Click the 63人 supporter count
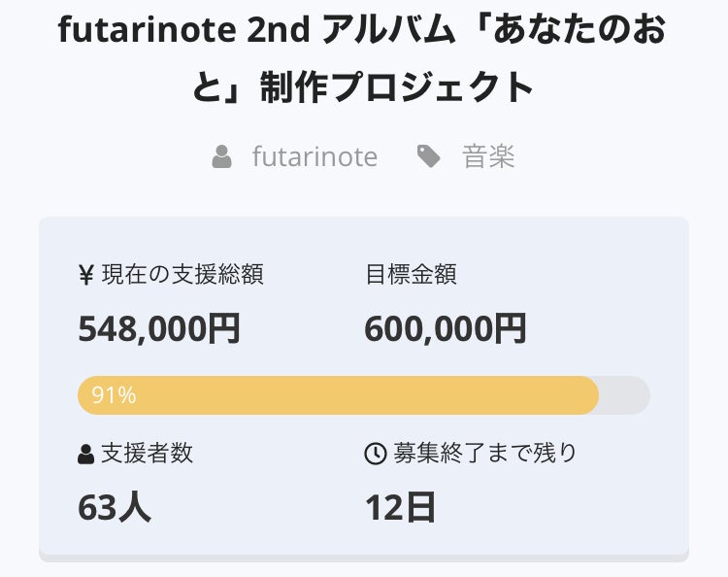Screen dimensions: 728x577 [115, 507]
